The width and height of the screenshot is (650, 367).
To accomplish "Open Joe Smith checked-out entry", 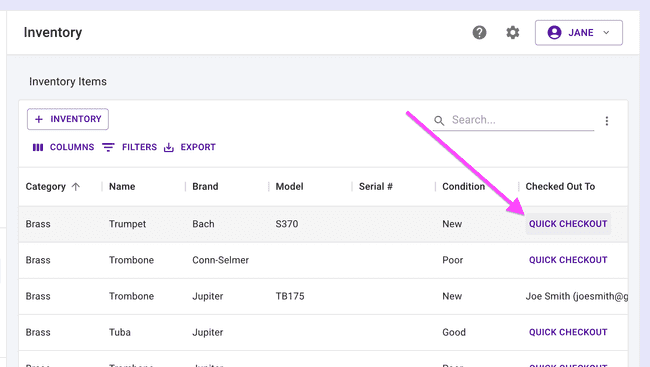I will (577, 296).
